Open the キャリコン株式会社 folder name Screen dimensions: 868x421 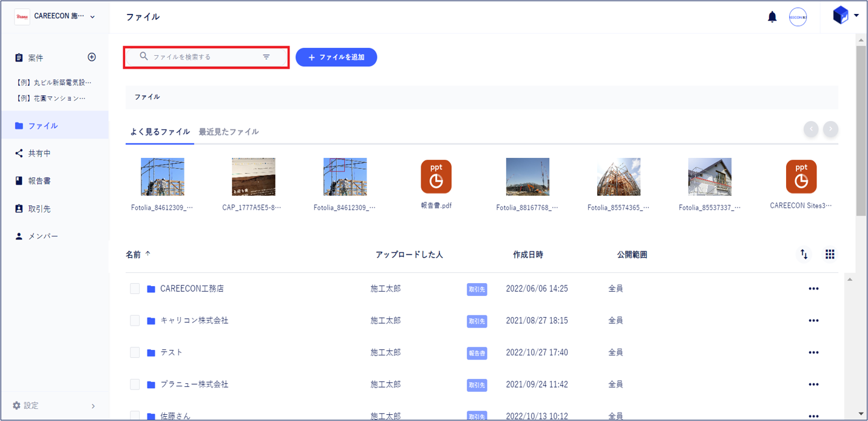[194, 320]
